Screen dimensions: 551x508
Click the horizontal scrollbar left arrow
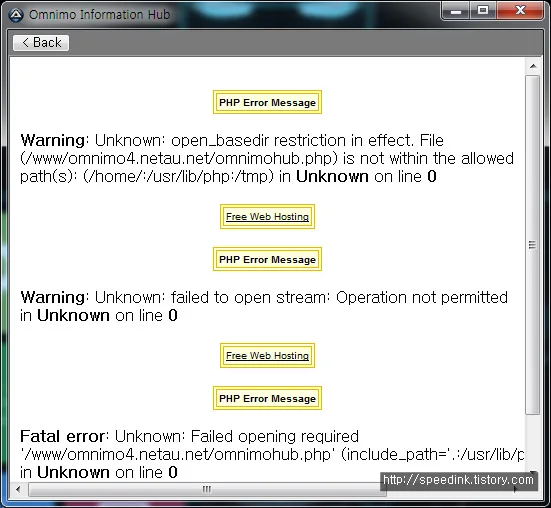coord(18,489)
